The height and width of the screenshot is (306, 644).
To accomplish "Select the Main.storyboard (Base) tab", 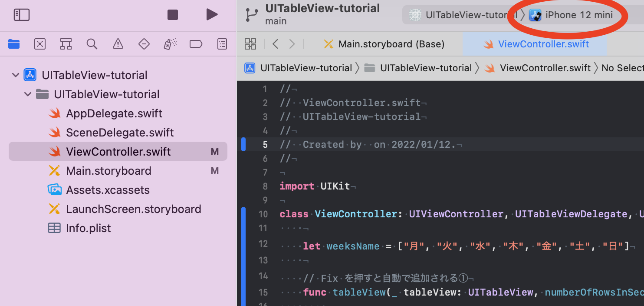I will click(384, 44).
